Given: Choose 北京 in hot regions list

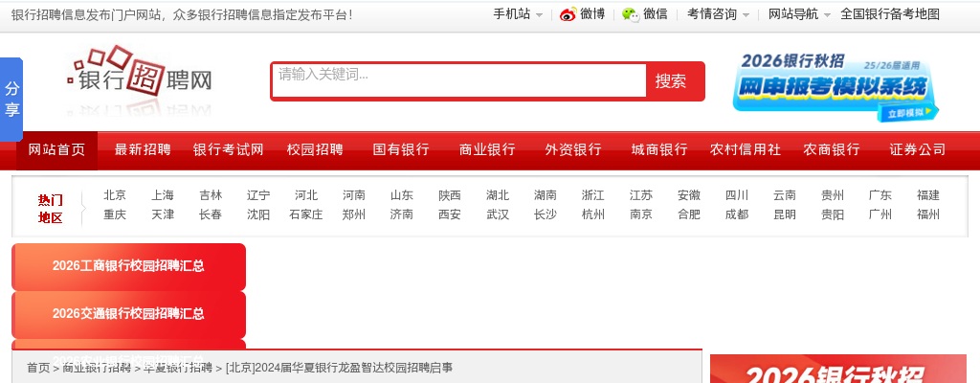Looking at the screenshot, I should pyautogui.click(x=115, y=195).
